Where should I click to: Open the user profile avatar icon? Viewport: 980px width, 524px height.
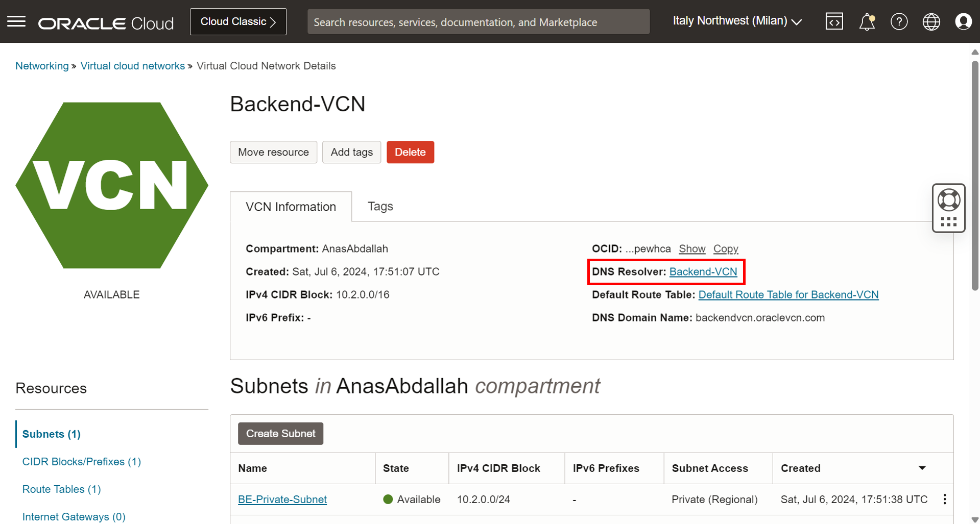tap(963, 21)
